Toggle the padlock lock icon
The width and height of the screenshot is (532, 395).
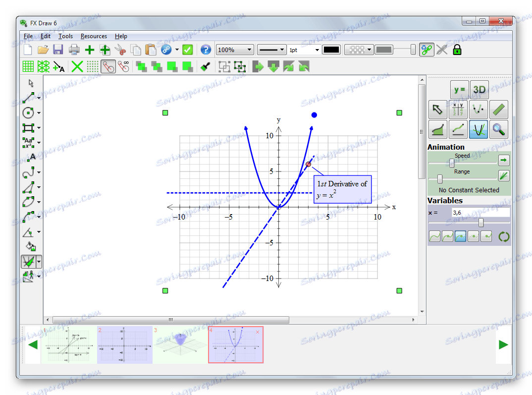[x=457, y=50]
